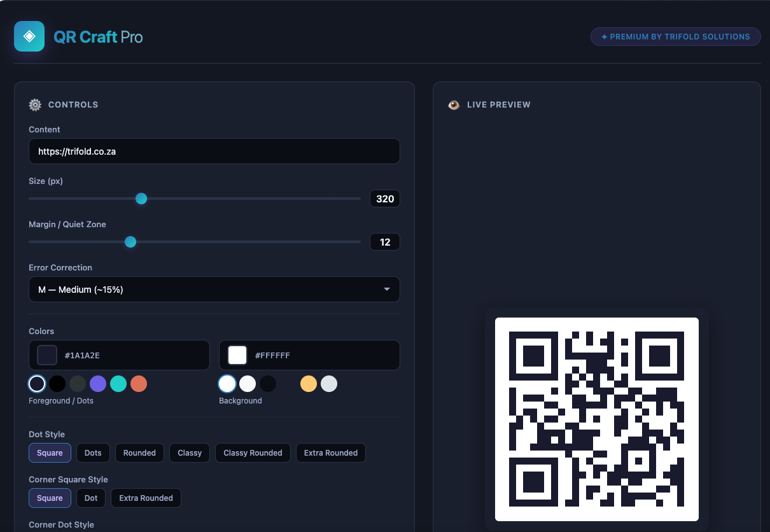Click the margin value box showing 12

(385, 242)
